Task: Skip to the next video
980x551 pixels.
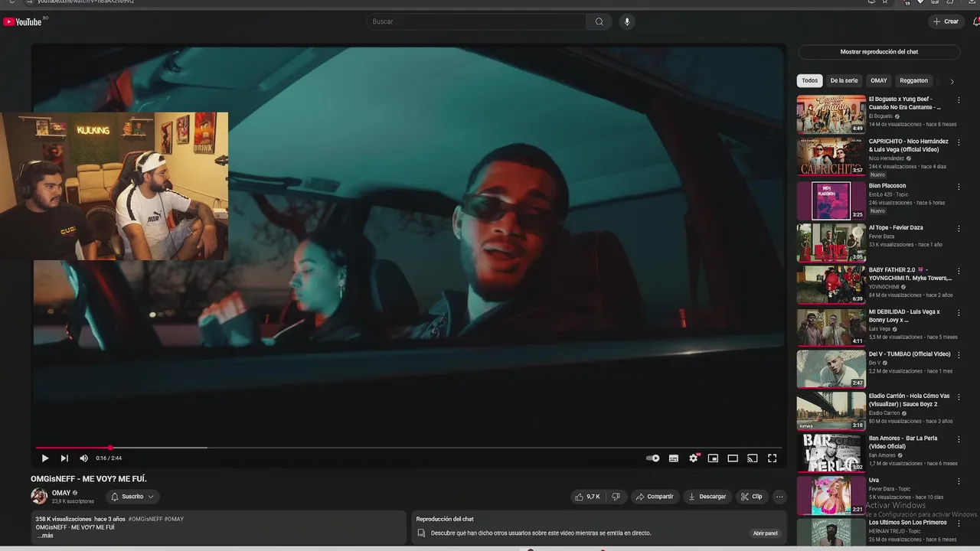Action: pyautogui.click(x=64, y=458)
